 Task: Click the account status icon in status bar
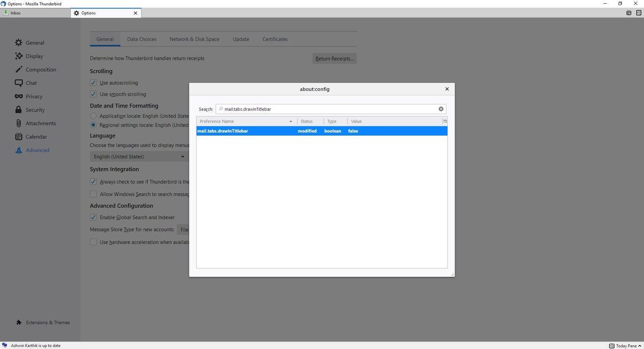[4, 346]
